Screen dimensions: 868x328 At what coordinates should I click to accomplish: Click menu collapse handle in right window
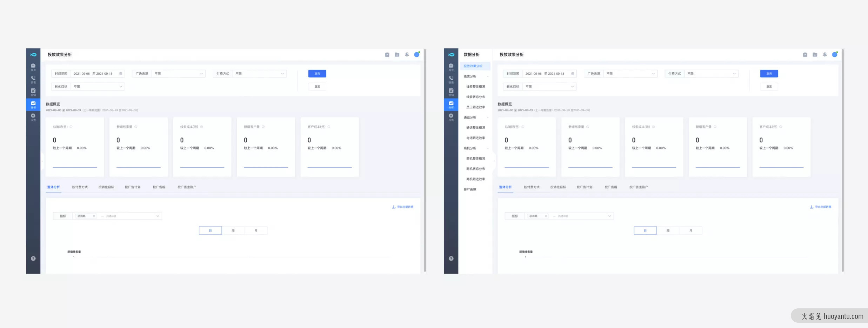coord(494,161)
